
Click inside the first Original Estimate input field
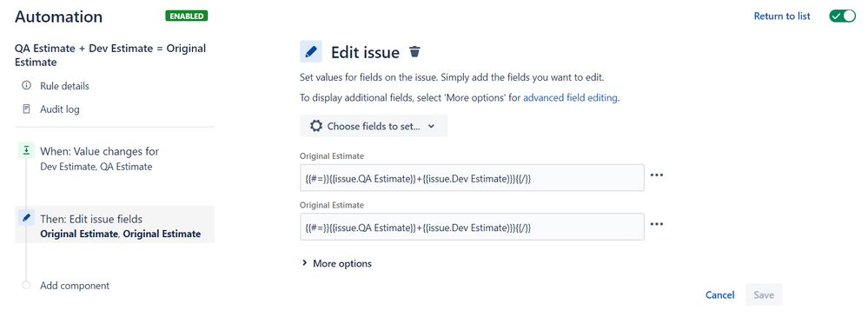[x=472, y=178]
